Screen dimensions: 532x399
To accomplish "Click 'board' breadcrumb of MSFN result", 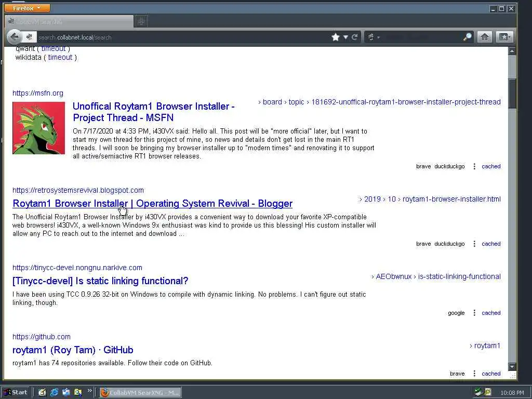I will (x=272, y=102).
